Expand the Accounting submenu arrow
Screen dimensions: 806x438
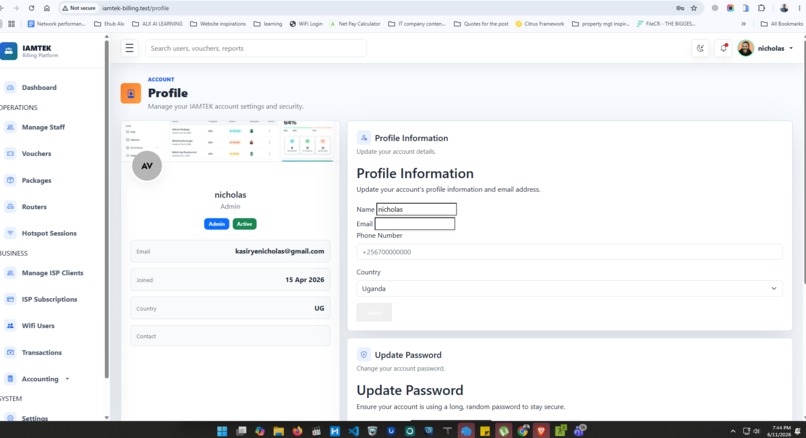67,379
